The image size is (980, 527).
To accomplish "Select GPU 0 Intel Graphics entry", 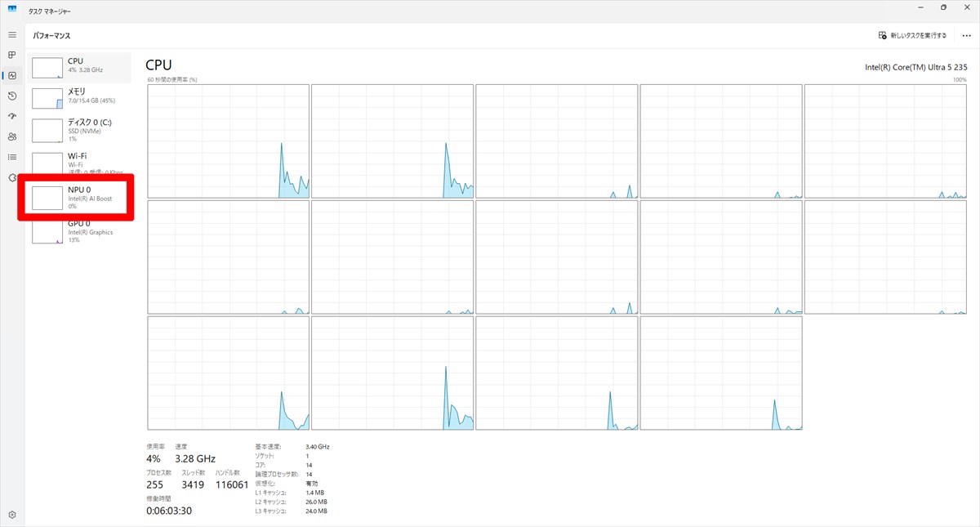I will 79,231.
